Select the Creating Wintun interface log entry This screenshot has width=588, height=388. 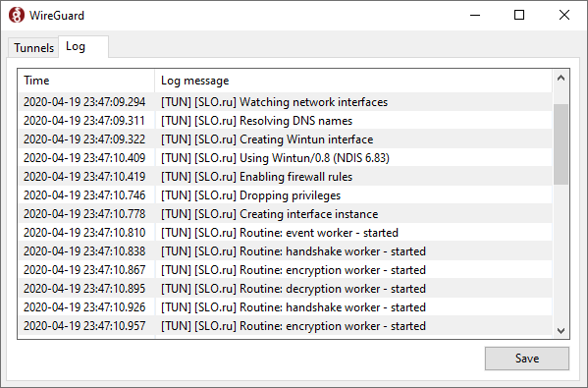click(285, 139)
